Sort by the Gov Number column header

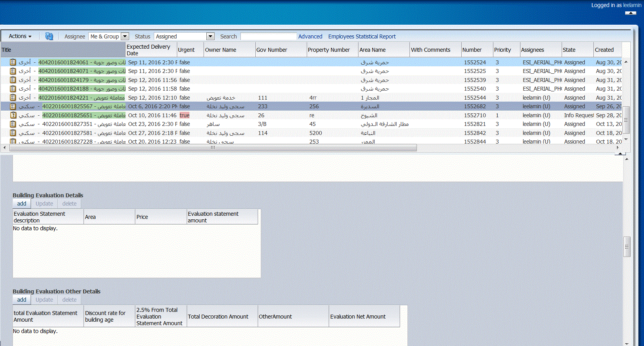281,50
